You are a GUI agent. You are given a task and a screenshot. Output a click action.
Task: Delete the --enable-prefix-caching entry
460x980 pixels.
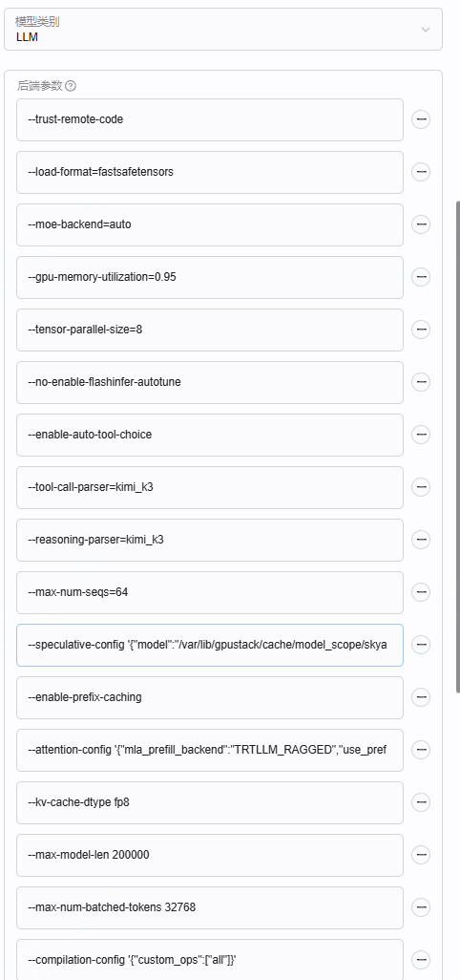(421, 696)
